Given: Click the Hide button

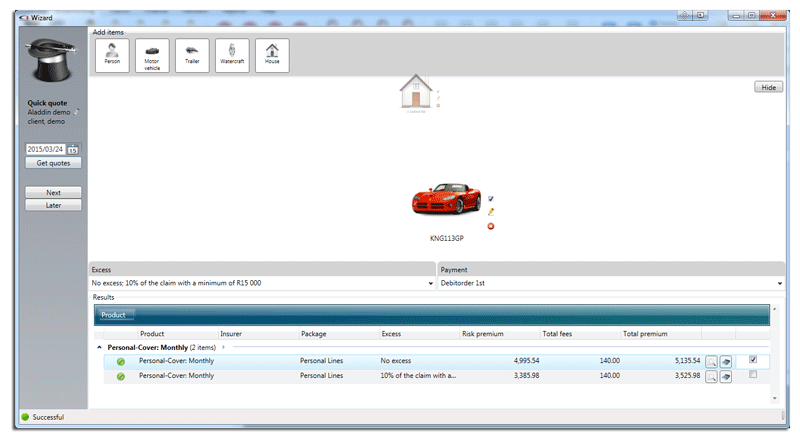Looking at the screenshot, I should [768, 87].
